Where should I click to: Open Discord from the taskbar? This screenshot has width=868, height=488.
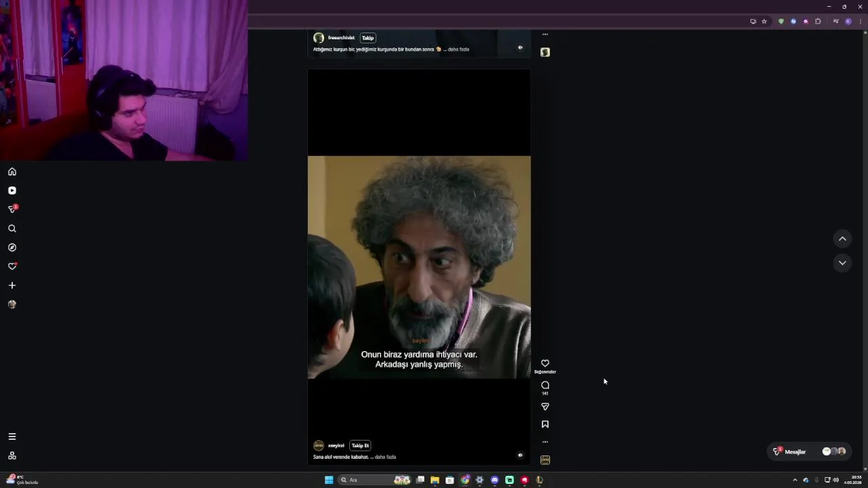pyautogui.click(x=494, y=480)
